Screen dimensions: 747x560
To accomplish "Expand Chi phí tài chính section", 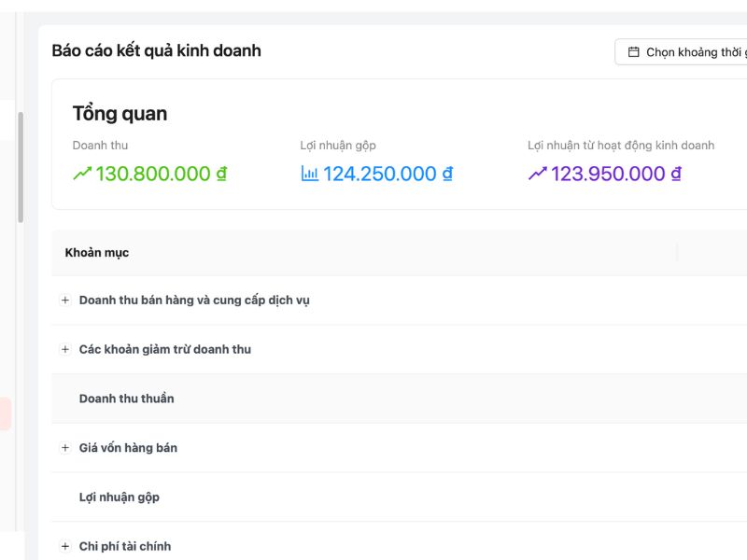I will (64, 546).
